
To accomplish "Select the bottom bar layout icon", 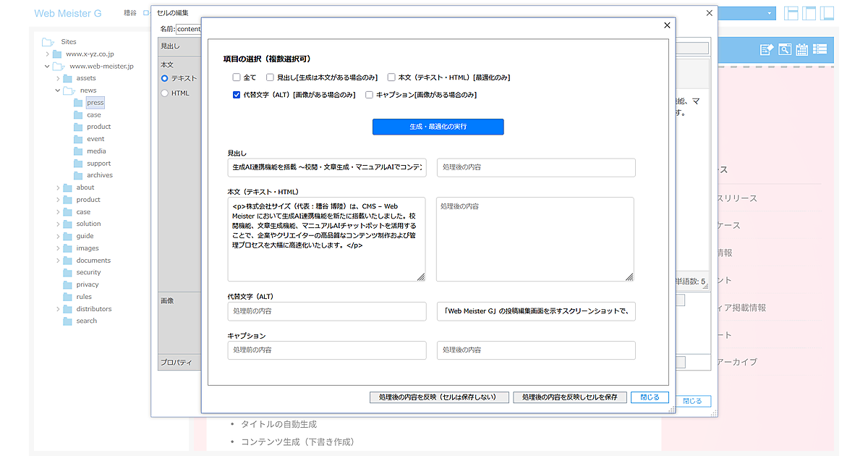I will [x=827, y=13].
